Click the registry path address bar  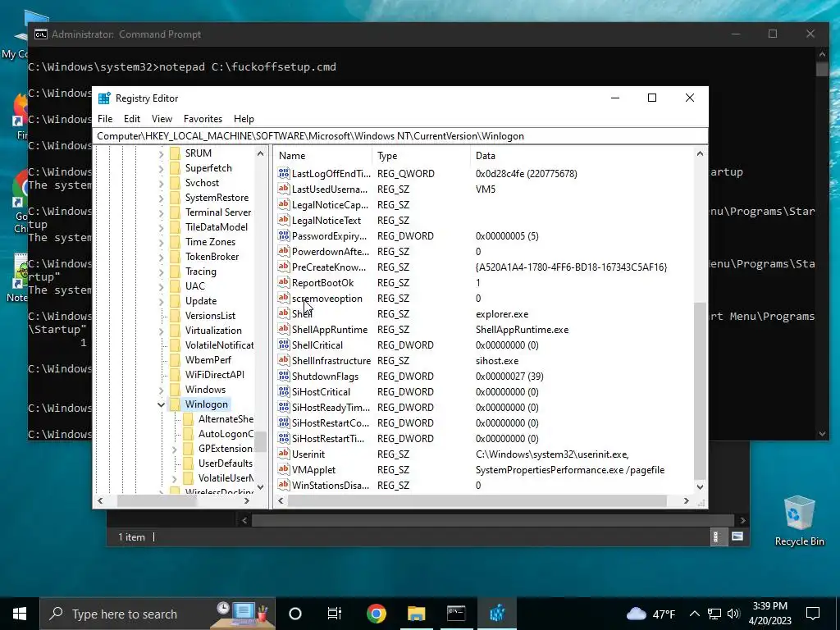(400, 136)
